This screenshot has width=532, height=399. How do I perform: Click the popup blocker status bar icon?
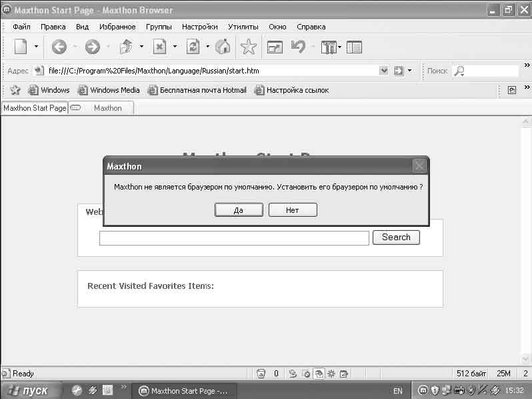pos(261,374)
